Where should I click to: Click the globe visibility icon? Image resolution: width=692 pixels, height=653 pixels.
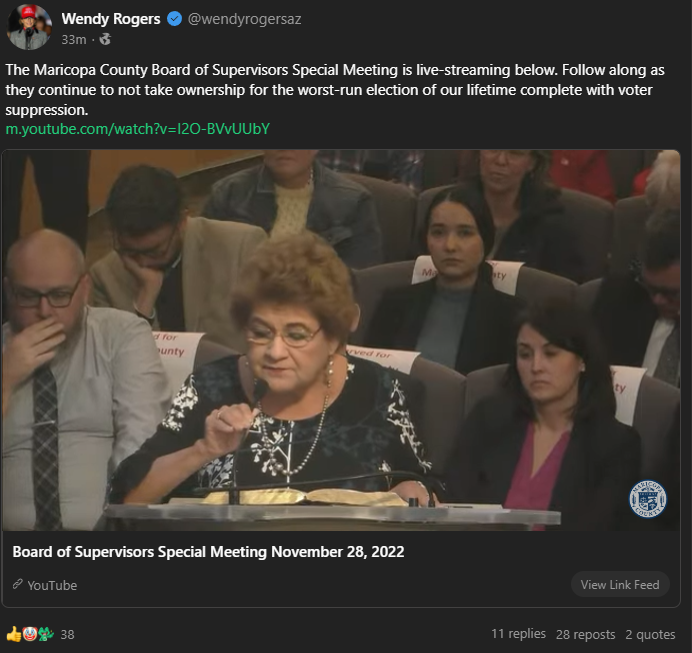[105, 40]
